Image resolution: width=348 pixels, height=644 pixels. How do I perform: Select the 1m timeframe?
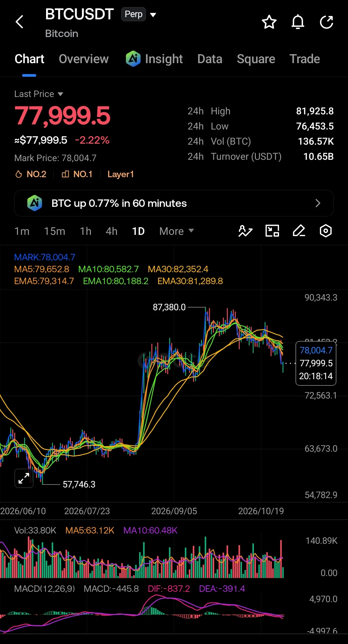tap(22, 231)
